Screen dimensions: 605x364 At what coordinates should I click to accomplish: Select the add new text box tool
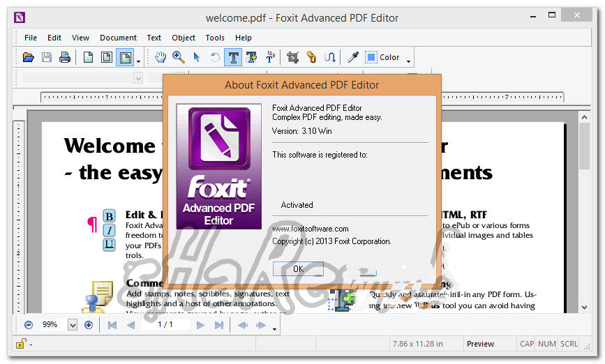click(252, 57)
